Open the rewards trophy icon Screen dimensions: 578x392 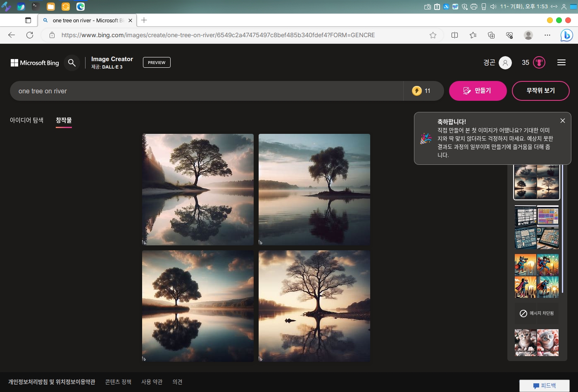click(539, 63)
